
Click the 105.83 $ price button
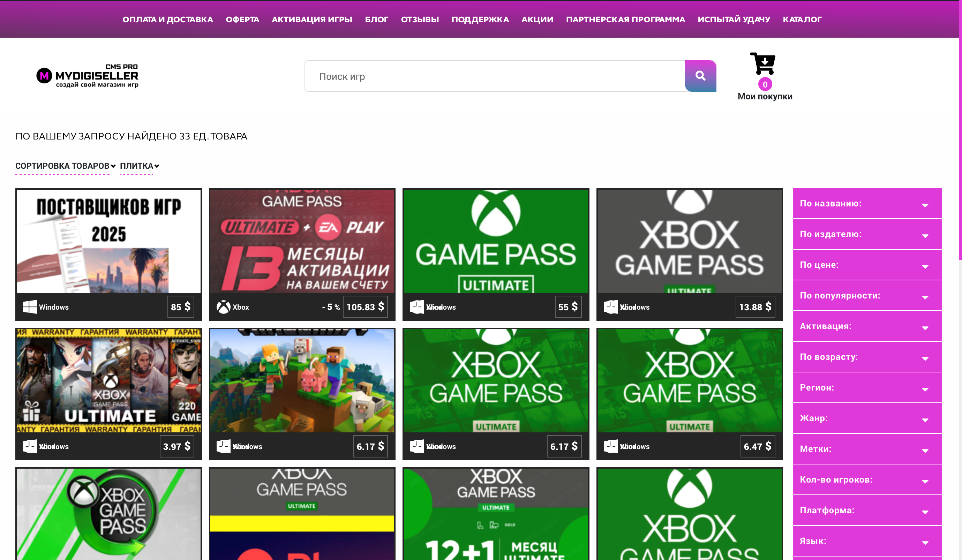coord(365,307)
